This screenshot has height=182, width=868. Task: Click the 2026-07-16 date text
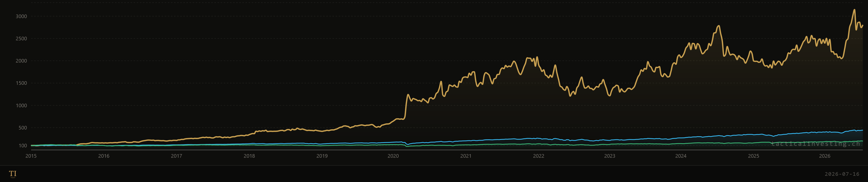click(842, 174)
